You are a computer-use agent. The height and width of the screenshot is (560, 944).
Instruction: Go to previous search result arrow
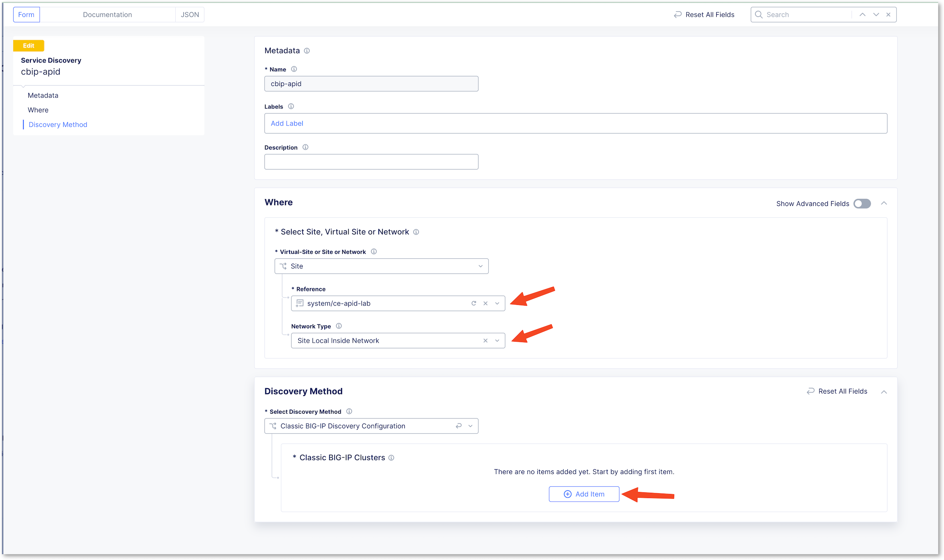pyautogui.click(x=863, y=14)
